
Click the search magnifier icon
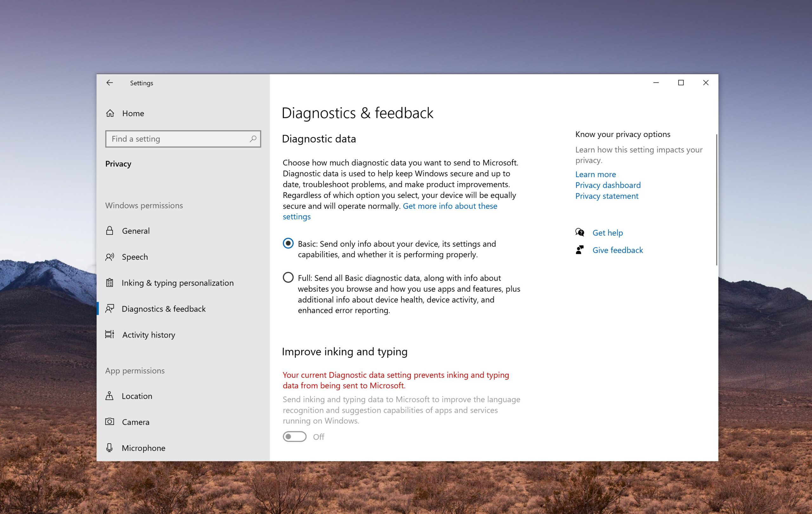click(253, 139)
